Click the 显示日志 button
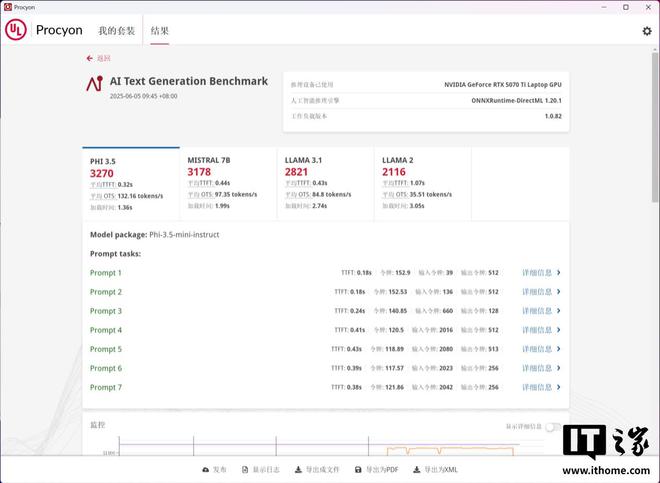Image resolution: width=660 pixels, height=483 pixels. coord(261,470)
